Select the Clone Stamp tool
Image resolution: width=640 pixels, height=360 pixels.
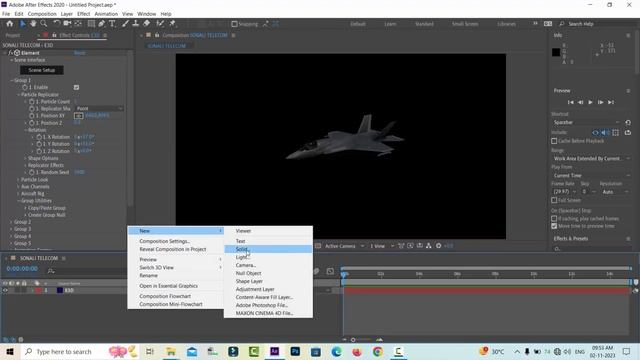point(136,24)
